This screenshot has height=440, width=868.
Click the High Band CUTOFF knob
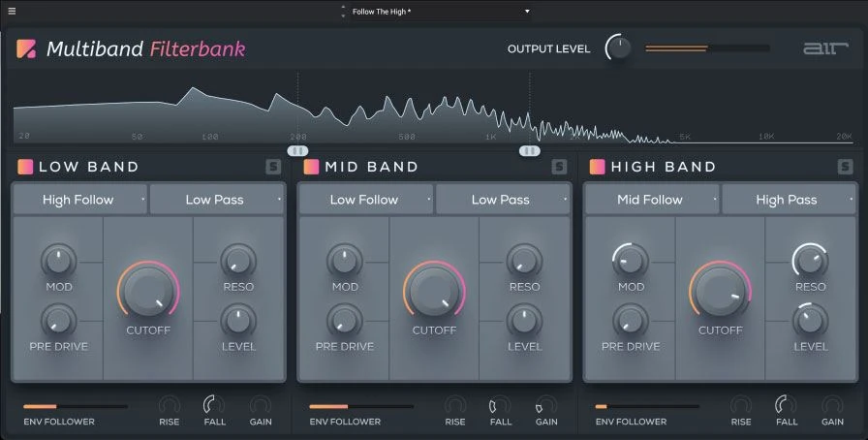(x=720, y=291)
